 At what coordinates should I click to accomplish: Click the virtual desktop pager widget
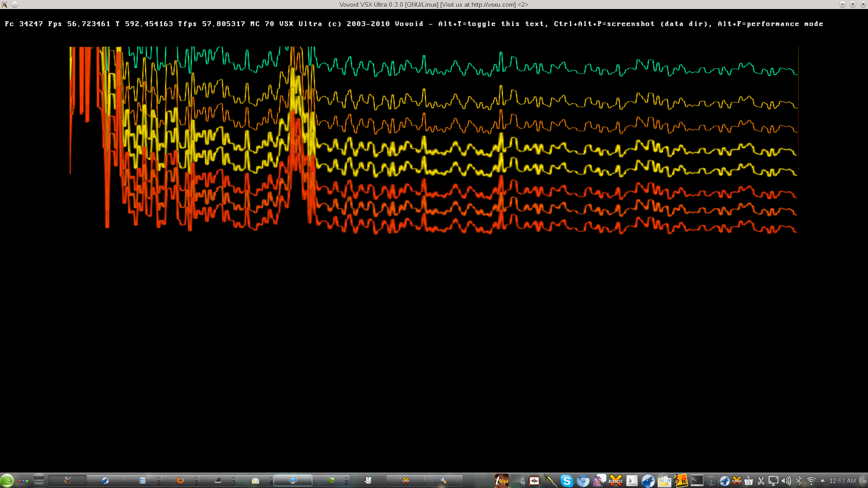(x=39, y=480)
